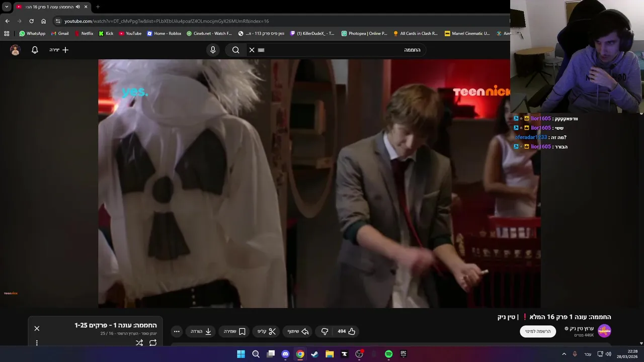Close the playlist panel
This screenshot has width=644, height=362.
[37, 328]
